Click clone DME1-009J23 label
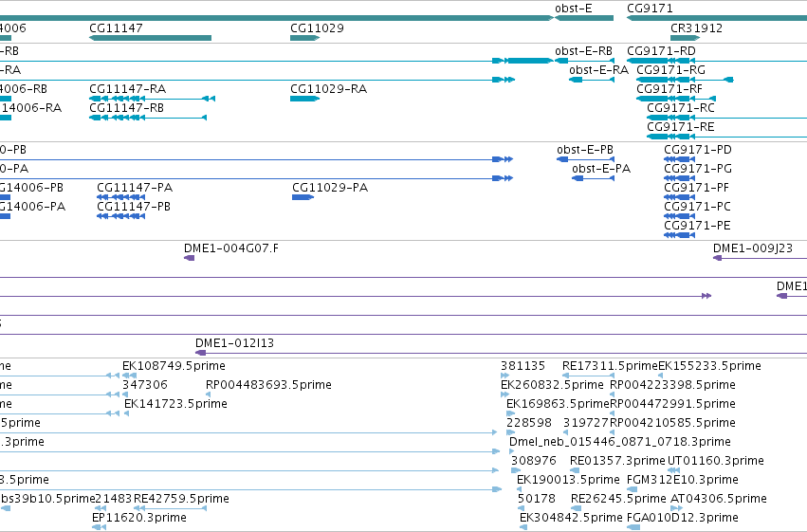 coord(752,248)
